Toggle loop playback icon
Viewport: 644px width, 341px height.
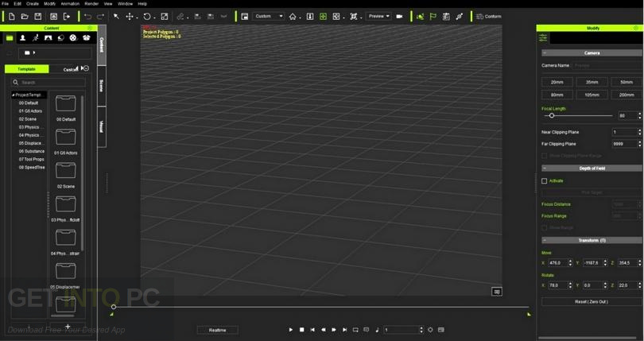(x=355, y=330)
